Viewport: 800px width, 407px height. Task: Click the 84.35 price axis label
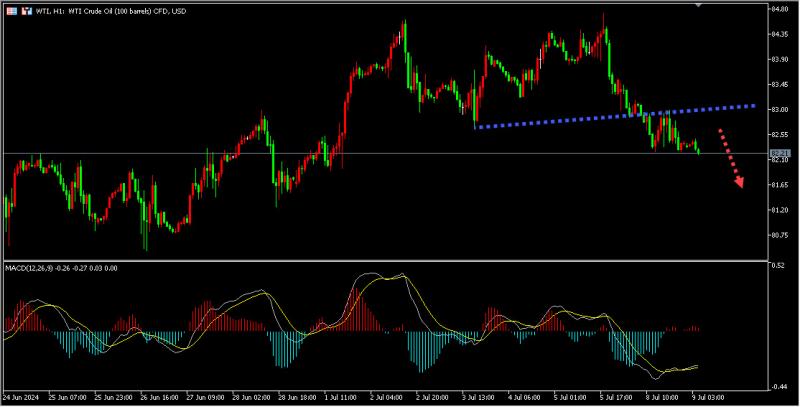[x=779, y=34]
